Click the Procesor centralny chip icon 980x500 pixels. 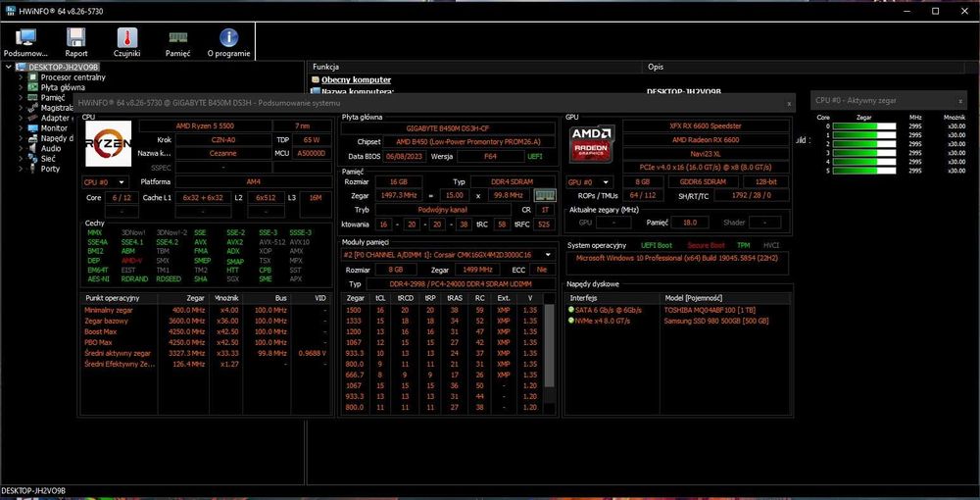coord(33,77)
